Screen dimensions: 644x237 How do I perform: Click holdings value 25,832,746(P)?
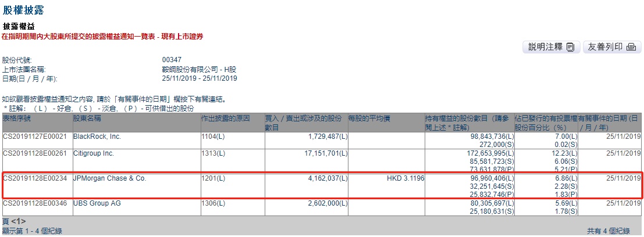[492, 195]
